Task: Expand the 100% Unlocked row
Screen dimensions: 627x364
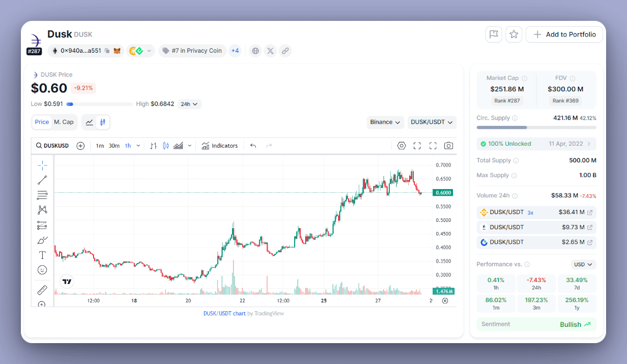Action: tap(537, 144)
